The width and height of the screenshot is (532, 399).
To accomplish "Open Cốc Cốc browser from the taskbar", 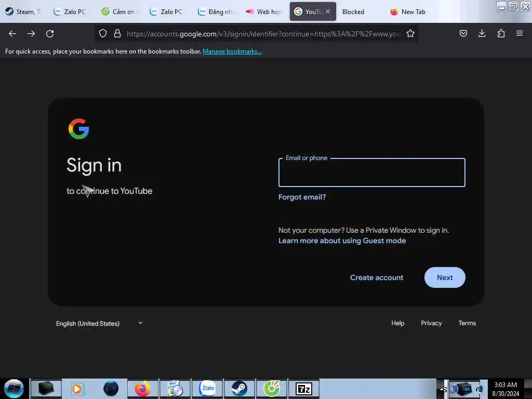I will pos(271,389).
